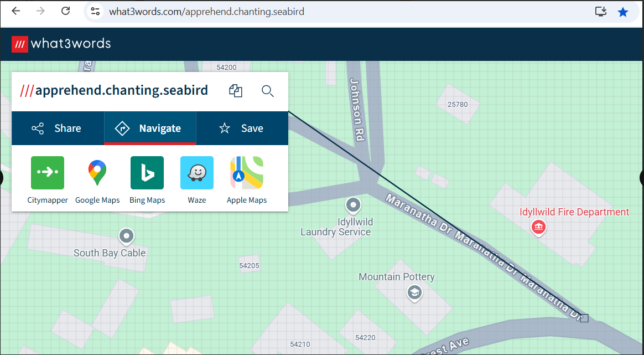This screenshot has height=355, width=644.
Task: Click the what3words wordmark text
Action: (71, 44)
